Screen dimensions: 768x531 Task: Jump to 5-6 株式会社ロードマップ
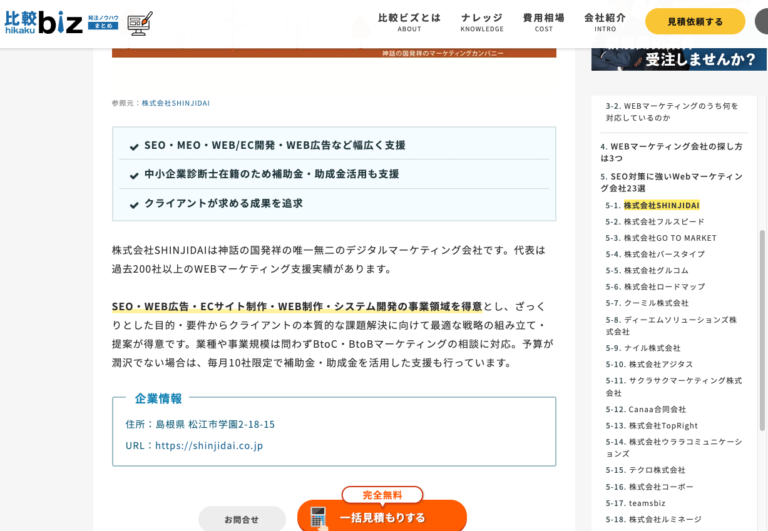click(655, 286)
